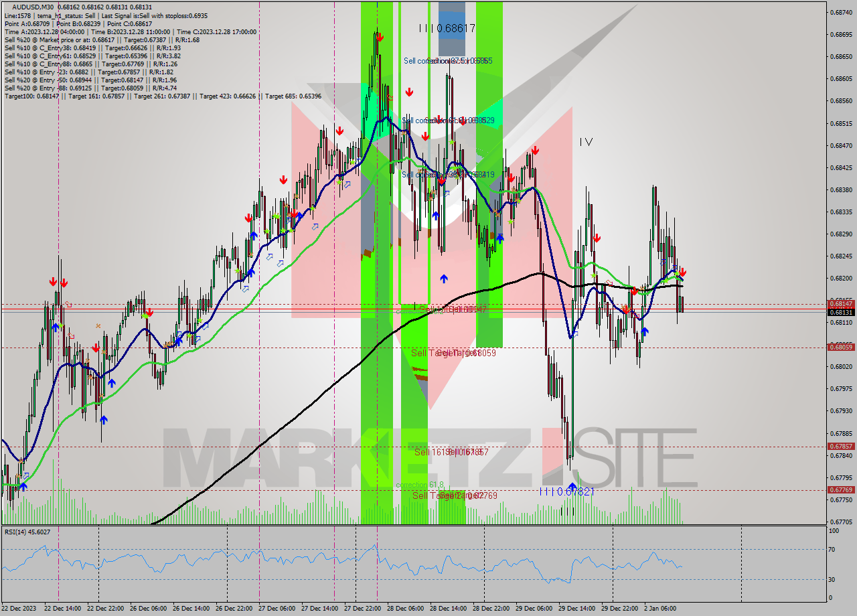
Task: Click the 0.68425 price axis label
Action: click(841, 167)
